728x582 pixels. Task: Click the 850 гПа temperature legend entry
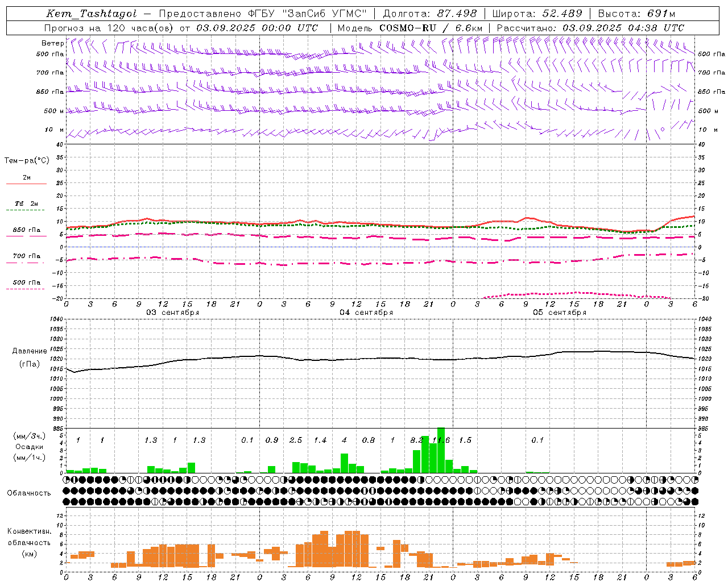click(27, 230)
